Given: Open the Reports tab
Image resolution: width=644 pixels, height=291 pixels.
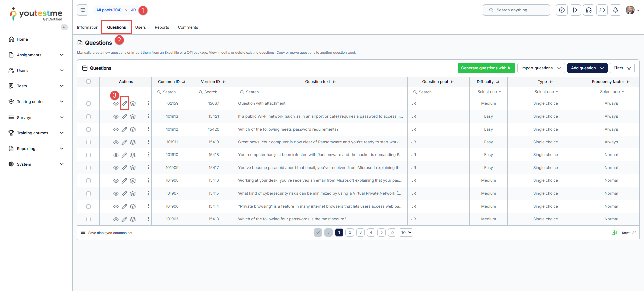Looking at the screenshot, I should pos(162,27).
